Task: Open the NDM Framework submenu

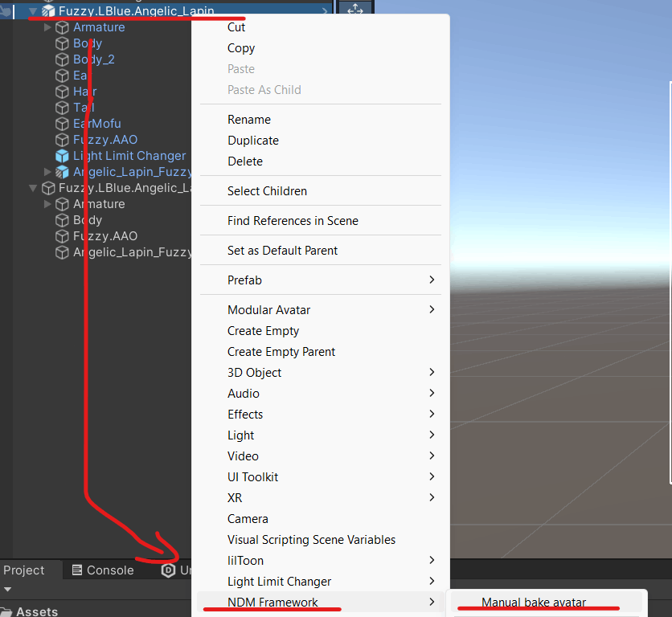Action: click(321, 603)
